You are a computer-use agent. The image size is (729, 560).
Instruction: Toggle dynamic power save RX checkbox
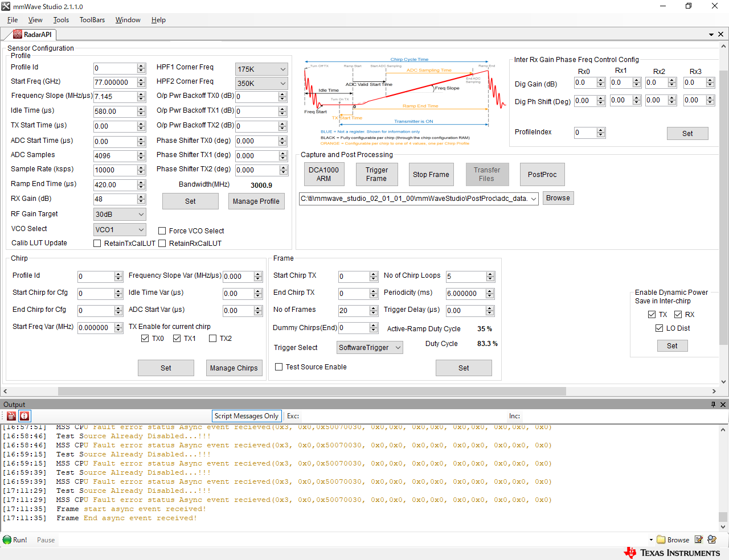pos(678,315)
